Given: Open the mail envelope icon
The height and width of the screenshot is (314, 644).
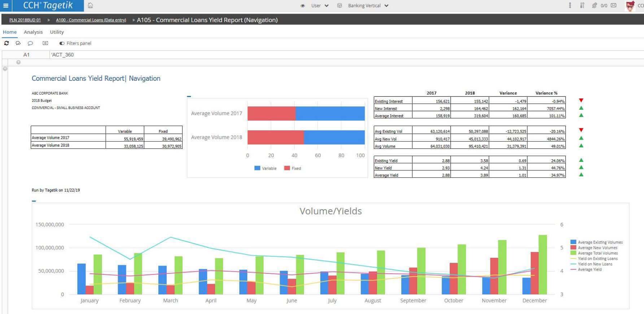Looking at the screenshot, I should [x=613, y=5].
